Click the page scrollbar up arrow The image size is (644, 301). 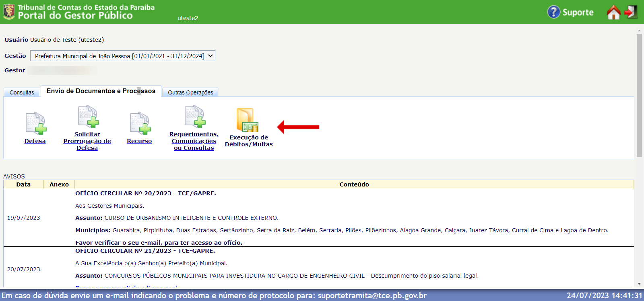639,31
